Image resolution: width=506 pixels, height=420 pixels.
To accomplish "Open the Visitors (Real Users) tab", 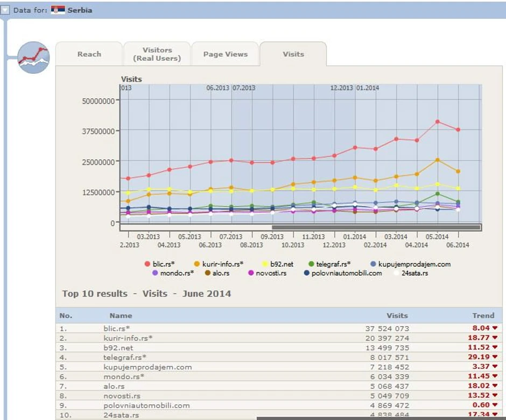I will click(x=157, y=54).
